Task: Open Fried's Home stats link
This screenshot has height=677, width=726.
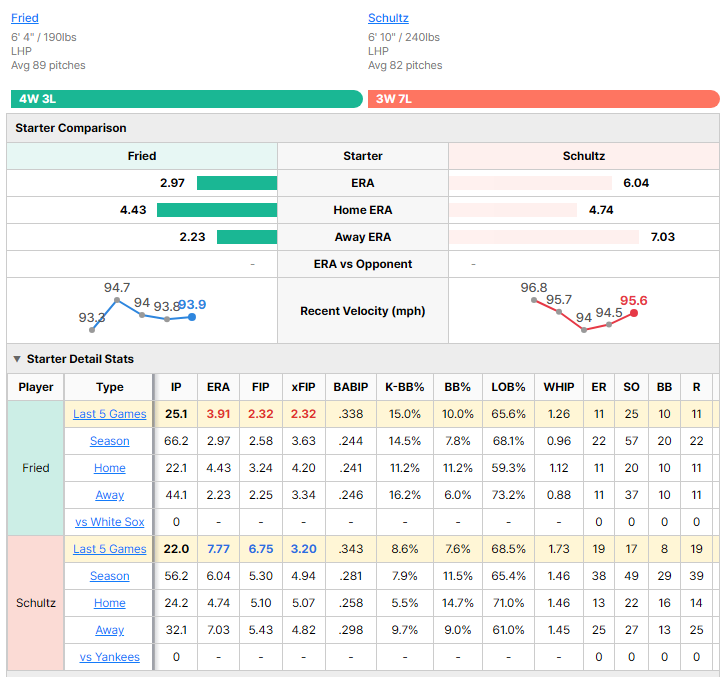Action: tap(110, 468)
